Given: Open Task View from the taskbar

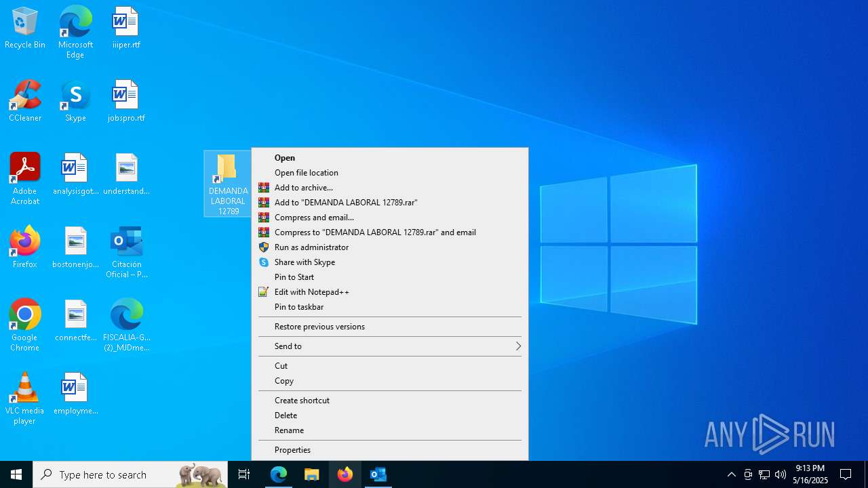Looking at the screenshot, I should [244, 474].
